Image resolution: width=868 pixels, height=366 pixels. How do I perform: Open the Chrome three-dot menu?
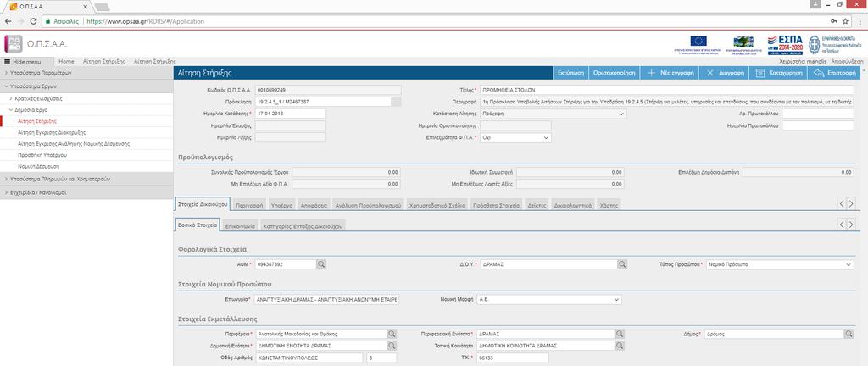click(860, 21)
